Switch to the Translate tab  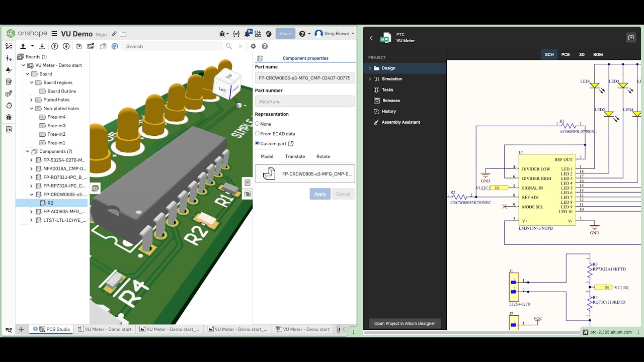tap(295, 156)
